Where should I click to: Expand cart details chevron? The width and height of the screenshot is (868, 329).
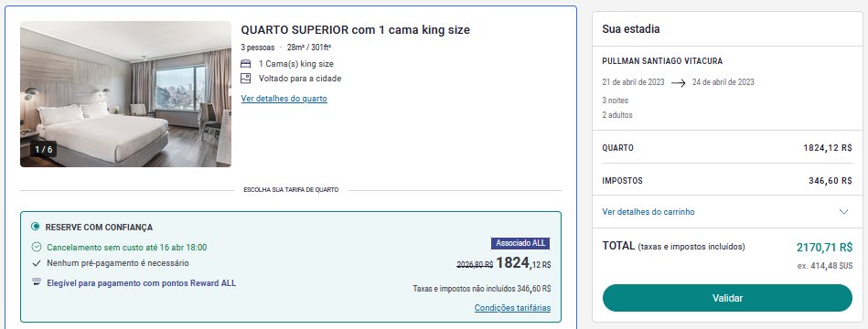pyautogui.click(x=843, y=212)
